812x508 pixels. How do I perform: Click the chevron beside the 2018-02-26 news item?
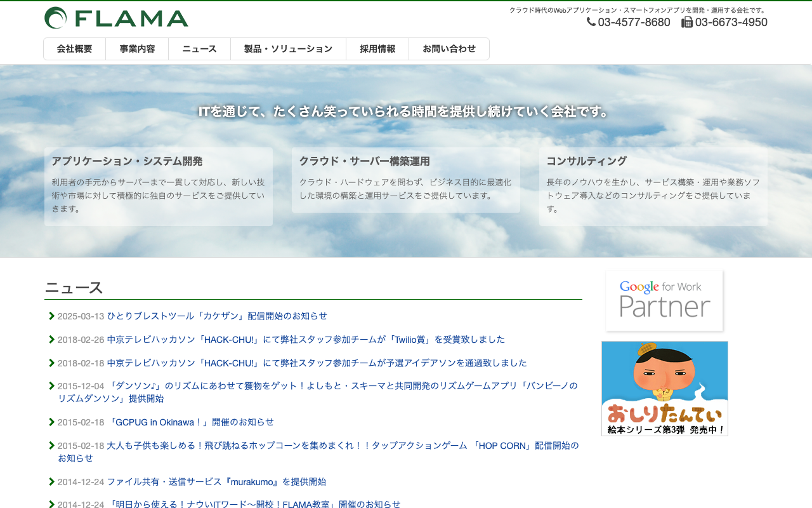[51, 339]
